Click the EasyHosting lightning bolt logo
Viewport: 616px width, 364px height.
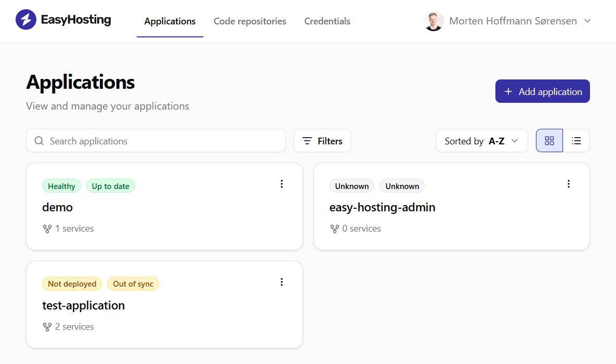[26, 20]
